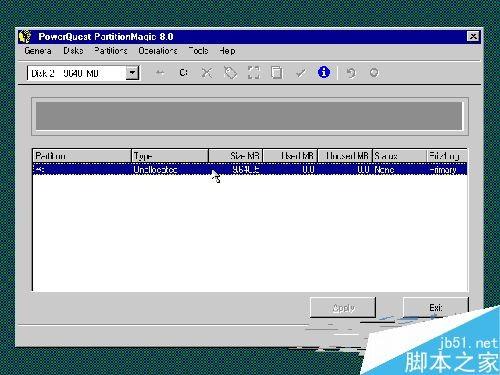Click the Discard changes circle icon

[374, 72]
